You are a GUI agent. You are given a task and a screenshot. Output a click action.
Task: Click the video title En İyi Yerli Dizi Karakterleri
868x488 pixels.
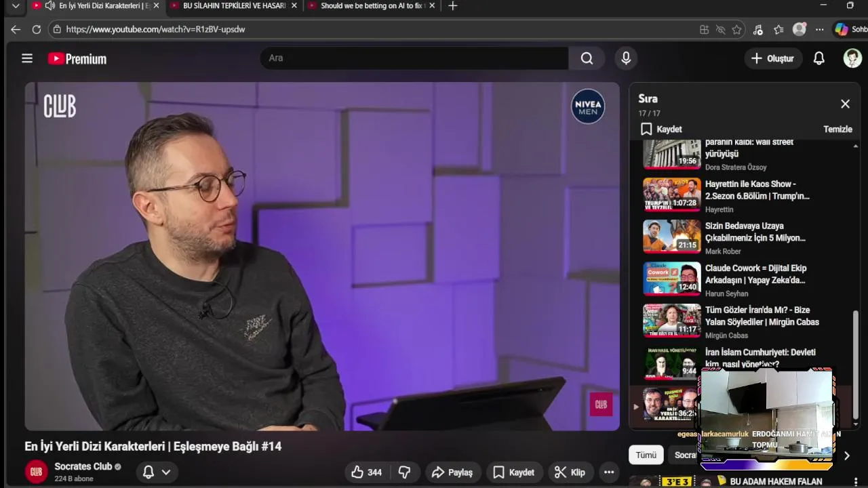pyautogui.click(x=153, y=446)
